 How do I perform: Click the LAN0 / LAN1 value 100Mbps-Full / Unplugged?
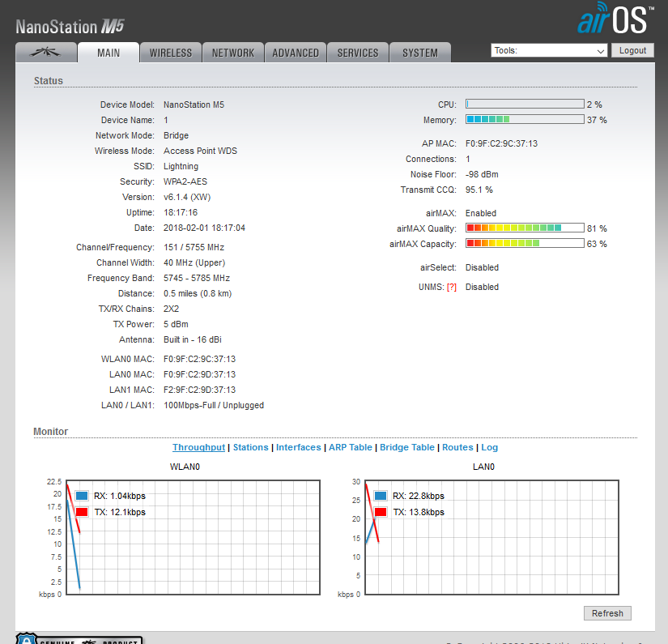214,405
